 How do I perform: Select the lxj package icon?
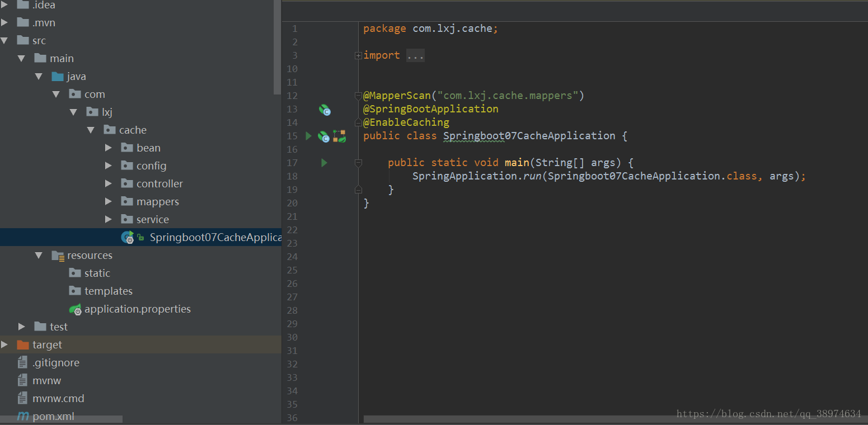click(92, 112)
